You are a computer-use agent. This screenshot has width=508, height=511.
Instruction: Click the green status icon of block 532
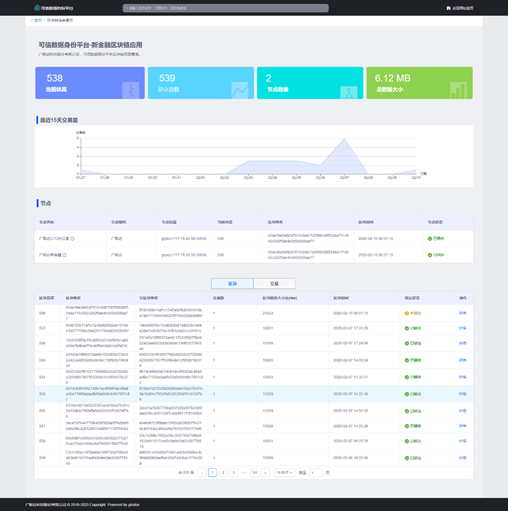[407, 411]
